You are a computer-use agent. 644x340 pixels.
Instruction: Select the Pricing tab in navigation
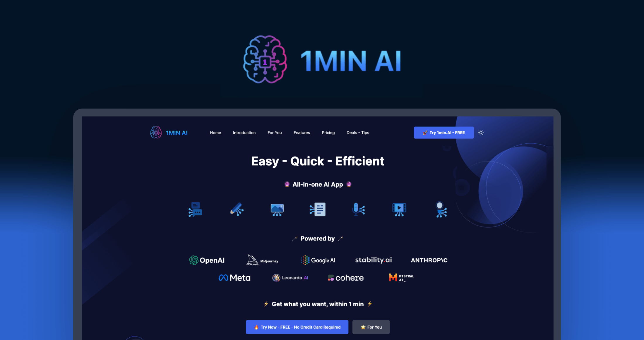pos(328,133)
